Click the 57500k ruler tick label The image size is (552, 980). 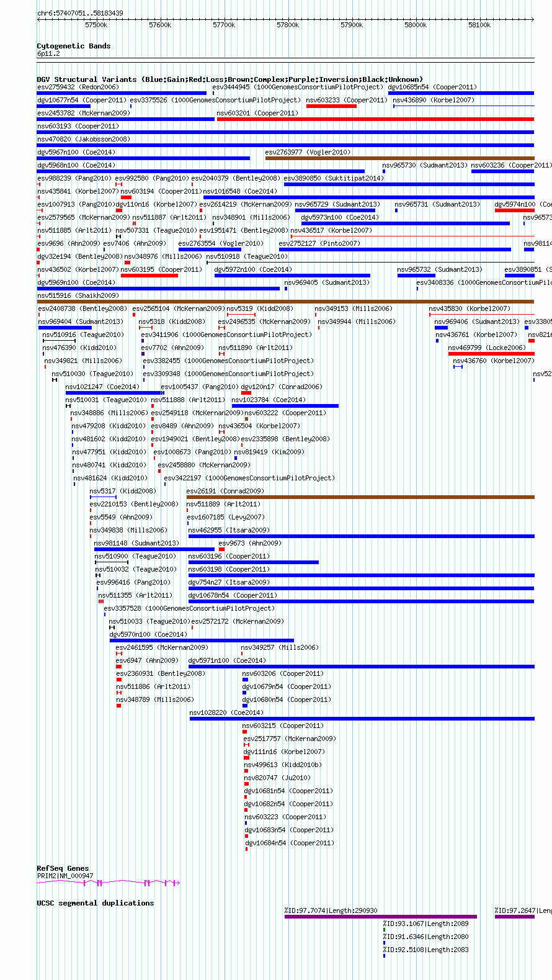click(96, 25)
